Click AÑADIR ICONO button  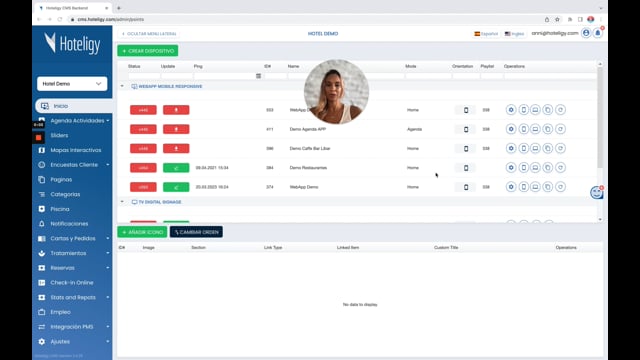(142, 232)
